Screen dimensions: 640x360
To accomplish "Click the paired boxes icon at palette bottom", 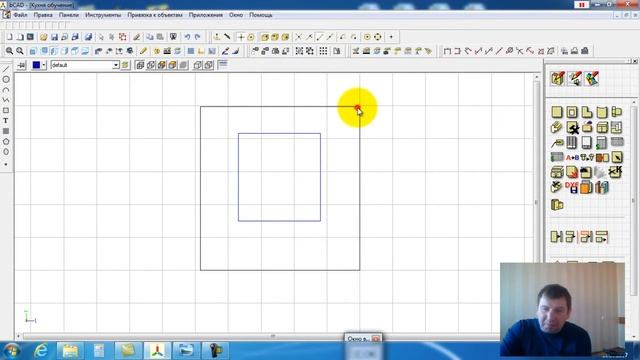I will click(557, 204).
